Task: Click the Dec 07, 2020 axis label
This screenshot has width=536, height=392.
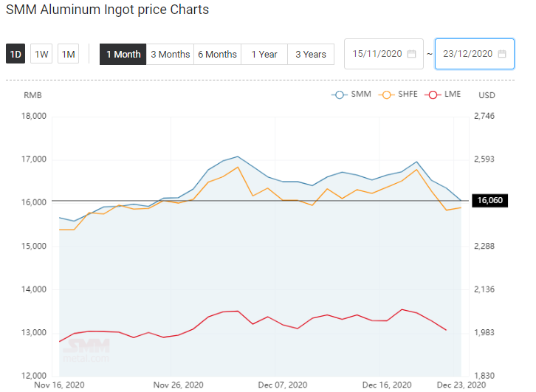Action: 282,385
